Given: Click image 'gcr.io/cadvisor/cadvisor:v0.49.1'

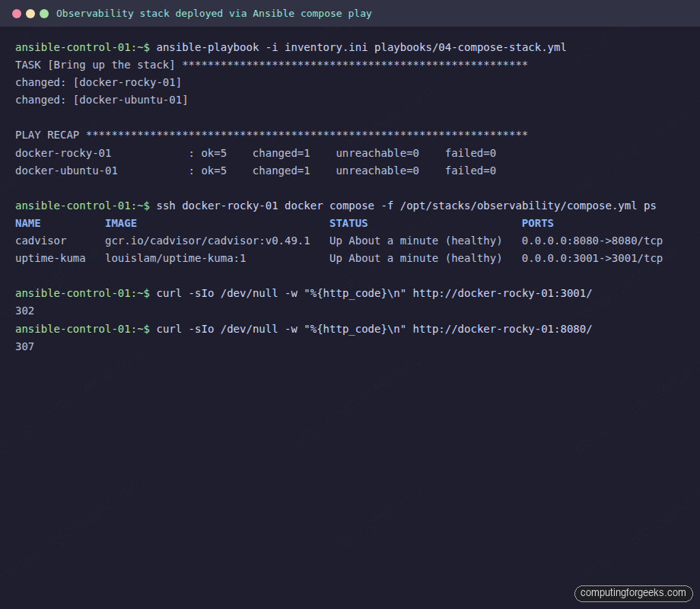Looking at the screenshot, I should tap(208, 241).
